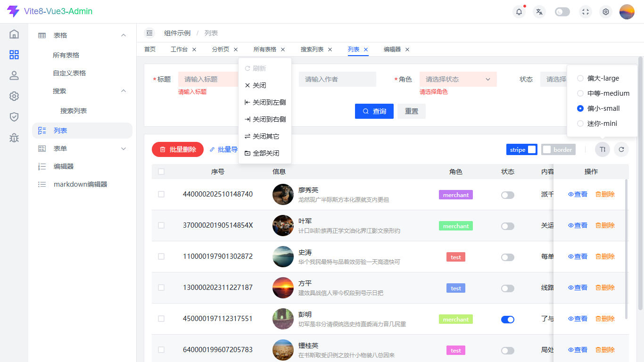644x362 pixels.
Task: Click the 重置 reset button
Action: [x=412, y=111]
